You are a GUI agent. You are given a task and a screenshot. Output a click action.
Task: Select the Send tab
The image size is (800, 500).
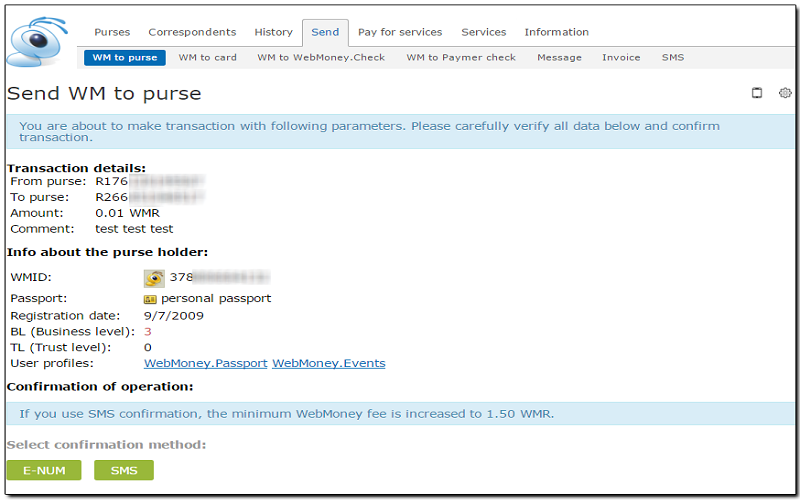326,33
